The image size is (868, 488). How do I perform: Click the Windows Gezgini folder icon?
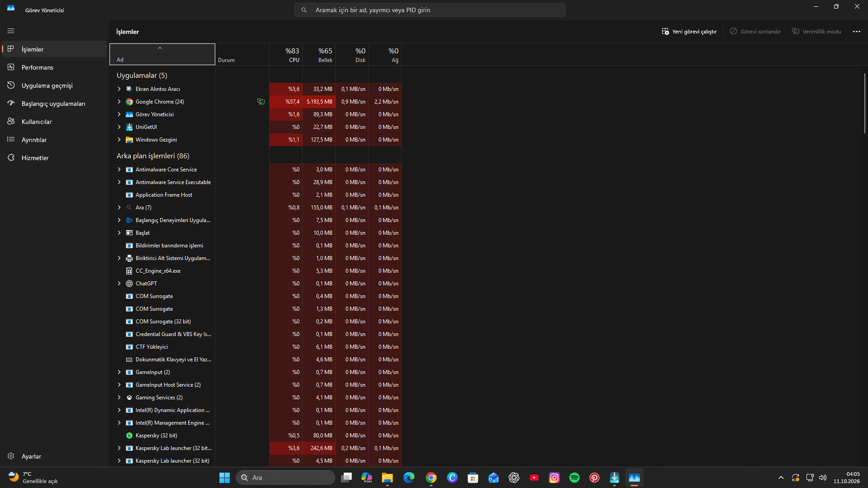point(129,140)
